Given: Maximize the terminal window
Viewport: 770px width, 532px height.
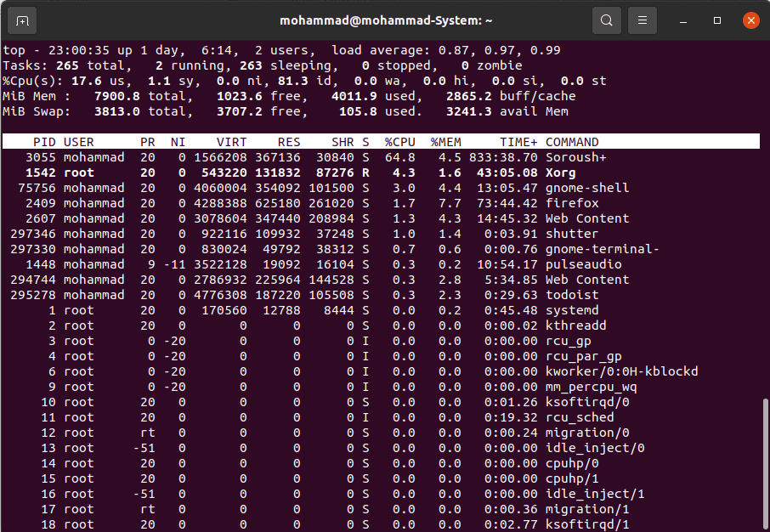Looking at the screenshot, I should coord(717,20).
